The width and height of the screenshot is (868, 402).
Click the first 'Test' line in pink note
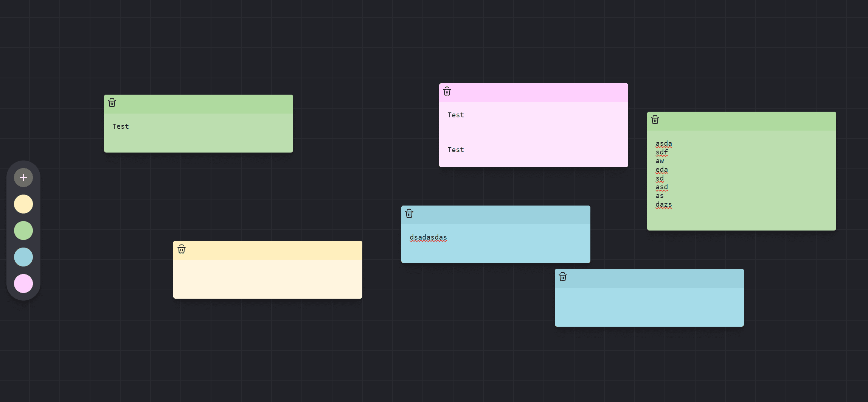[x=456, y=115]
